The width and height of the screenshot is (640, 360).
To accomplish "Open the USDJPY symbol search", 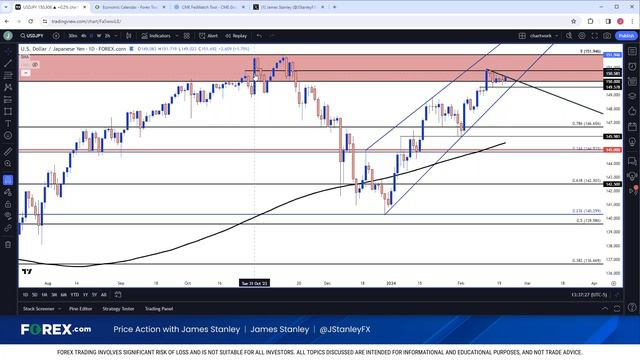I will click(x=32, y=36).
